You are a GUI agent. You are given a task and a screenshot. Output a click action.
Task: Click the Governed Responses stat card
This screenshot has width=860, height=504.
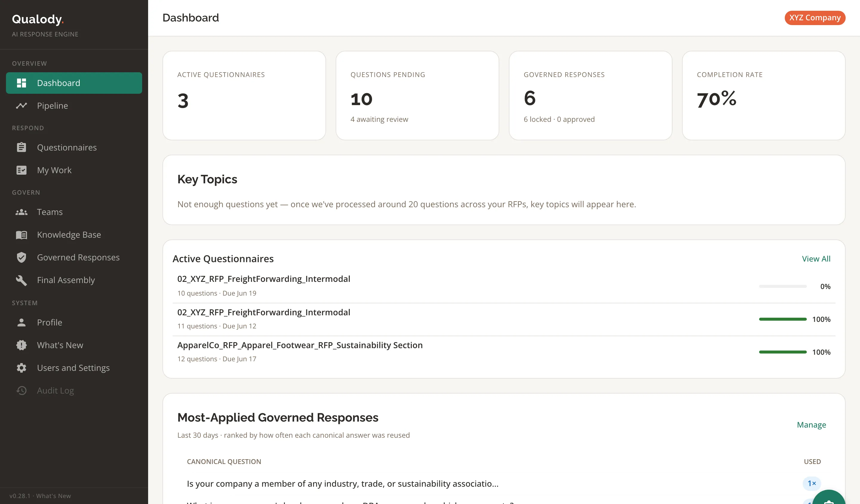590,96
